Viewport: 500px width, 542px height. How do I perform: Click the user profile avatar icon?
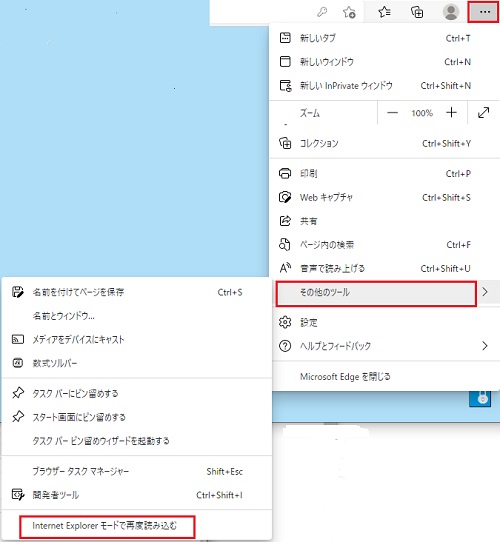pos(451,12)
